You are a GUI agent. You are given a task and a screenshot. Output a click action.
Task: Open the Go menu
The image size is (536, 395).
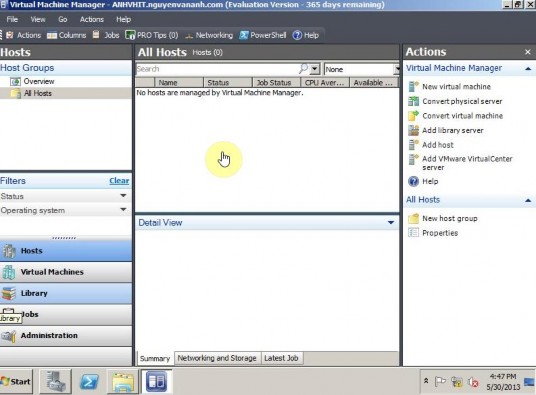[63, 19]
